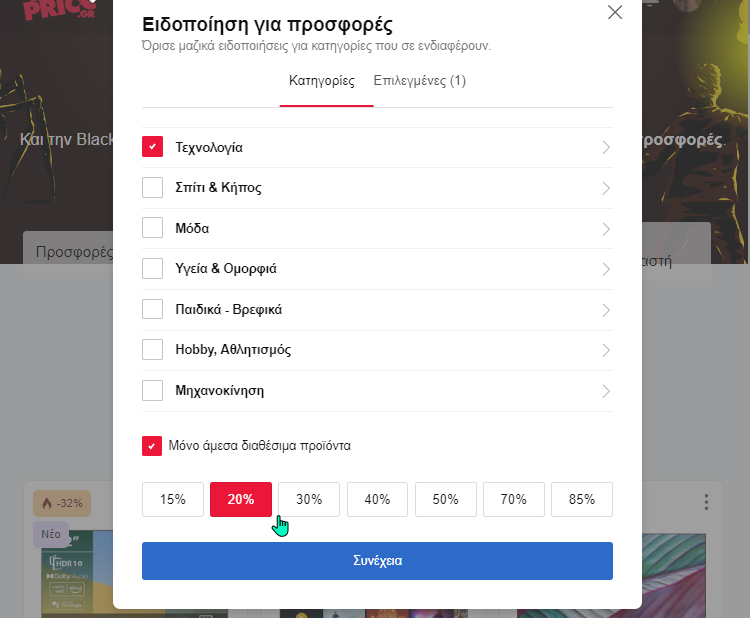750x618 pixels.
Task: Select the 30% discount threshold
Action: [309, 499]
